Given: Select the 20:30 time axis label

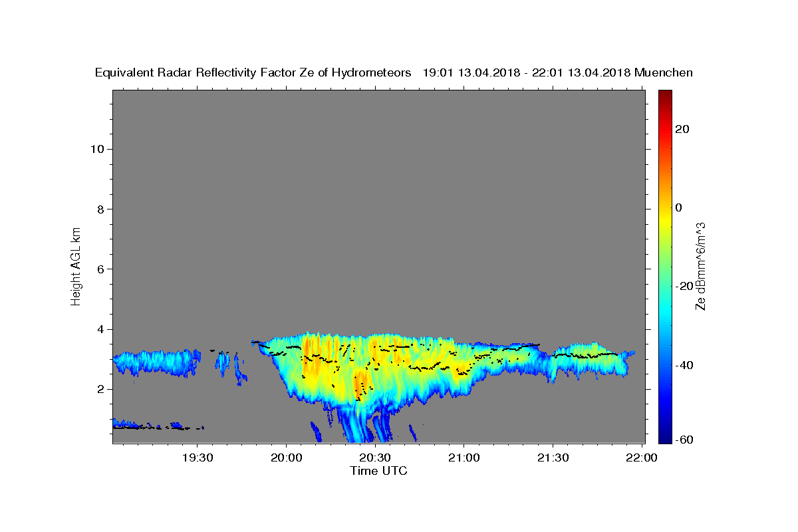Looking at the screenshot, I should pos(375,458).
